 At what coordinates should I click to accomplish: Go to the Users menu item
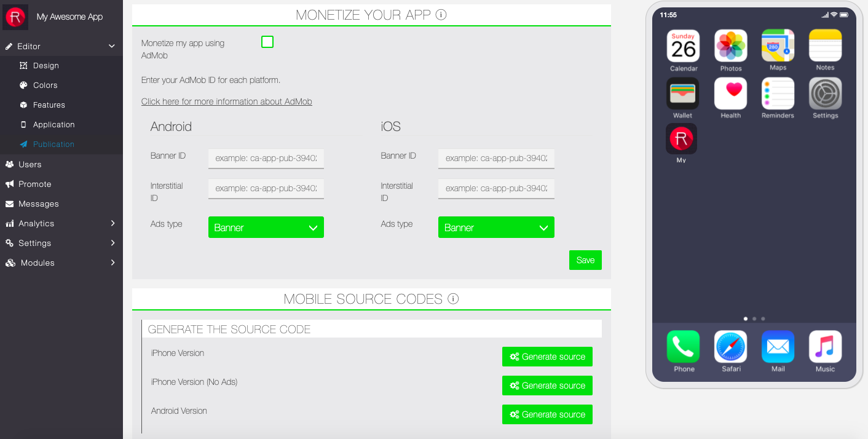(x=30, y=164)
